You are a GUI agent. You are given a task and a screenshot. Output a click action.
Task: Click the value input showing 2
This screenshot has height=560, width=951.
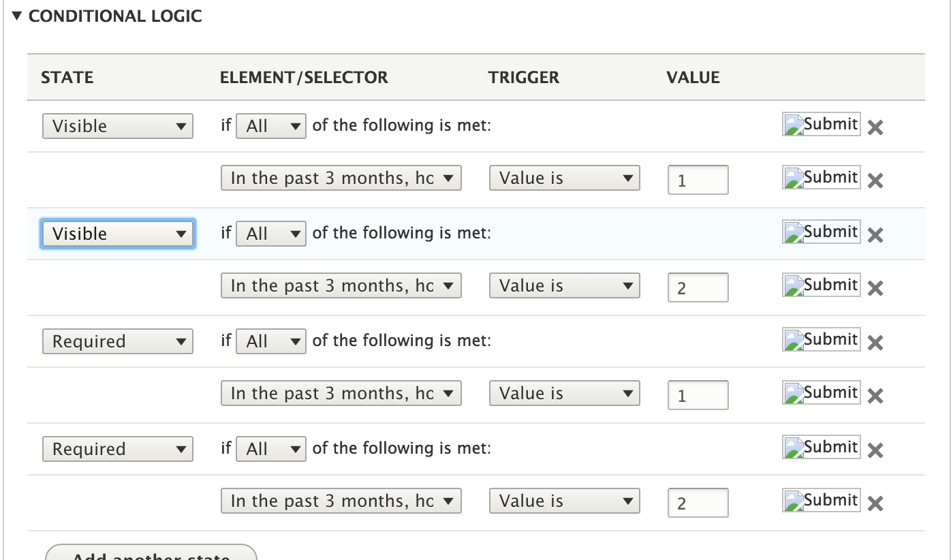[x=698, y=287]
